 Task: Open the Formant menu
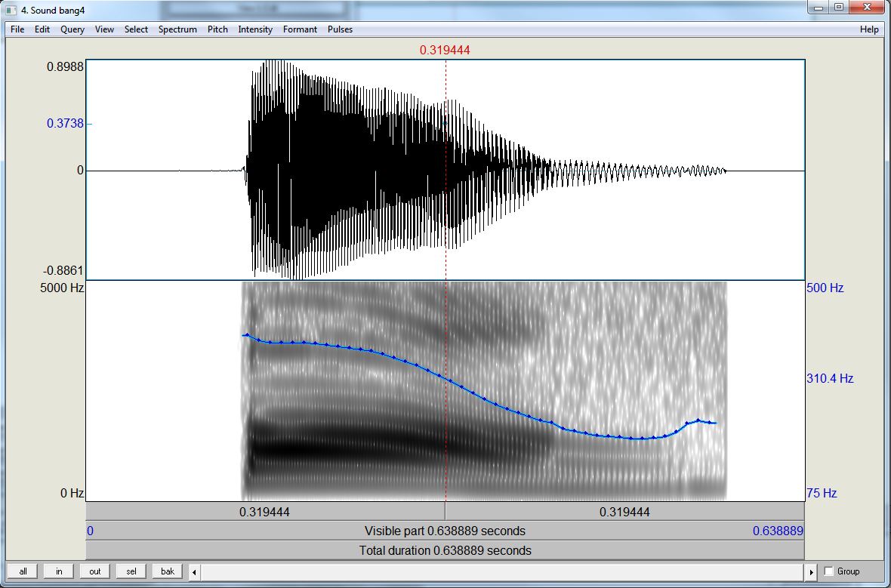click(300, 29)
